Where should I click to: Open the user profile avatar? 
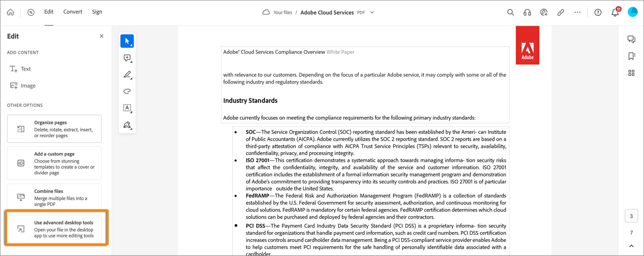pos(633,12)
